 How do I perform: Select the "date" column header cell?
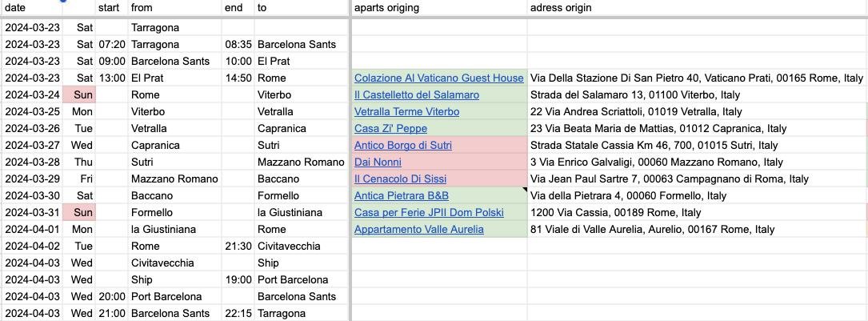click(30, 8)
